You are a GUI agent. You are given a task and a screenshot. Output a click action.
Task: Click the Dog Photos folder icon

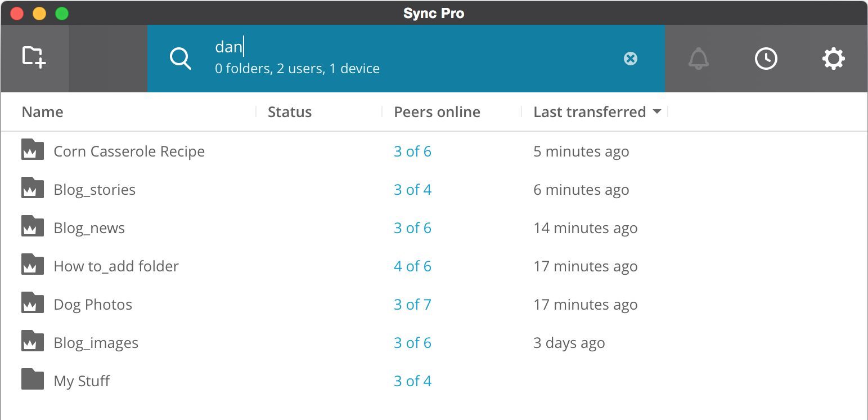pos(33,303)
